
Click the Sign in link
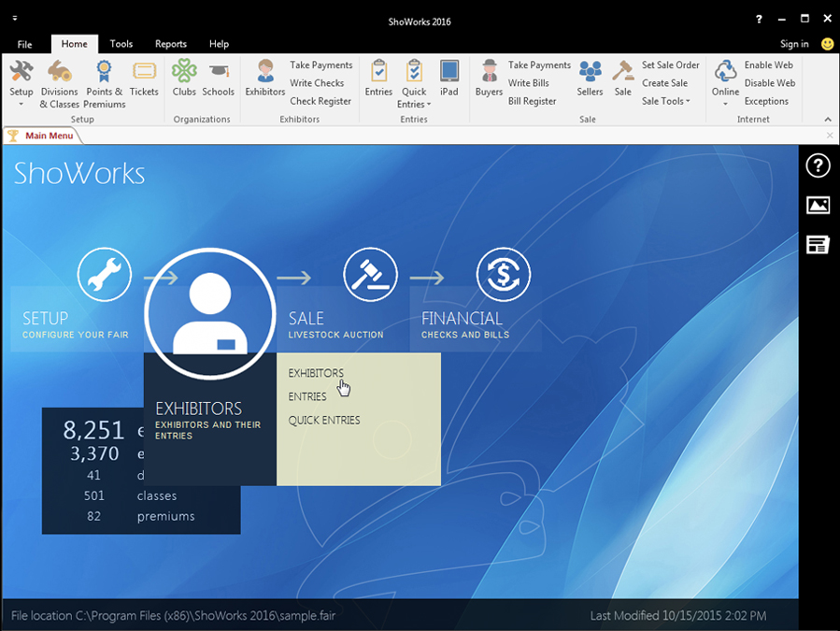pos(793,43)
